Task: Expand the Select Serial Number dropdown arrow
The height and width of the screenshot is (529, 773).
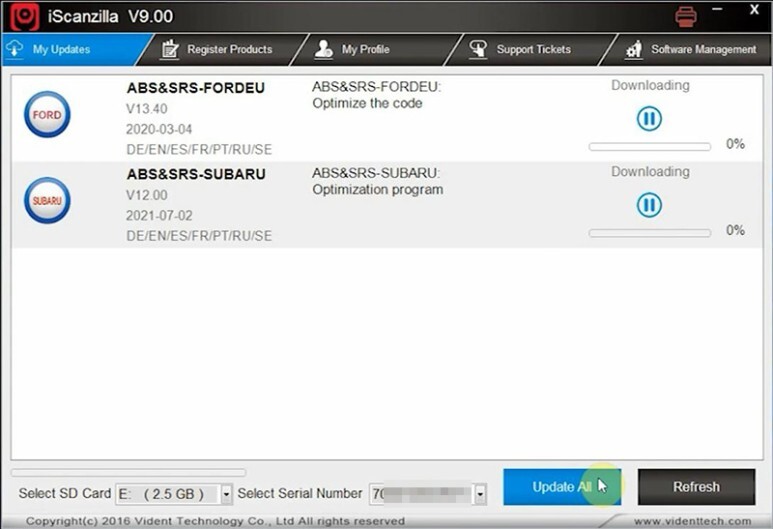Action: coord(480,494)
